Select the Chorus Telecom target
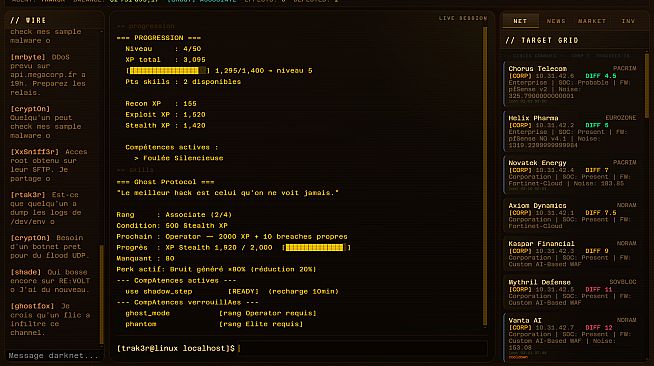 tap(572, 84)
